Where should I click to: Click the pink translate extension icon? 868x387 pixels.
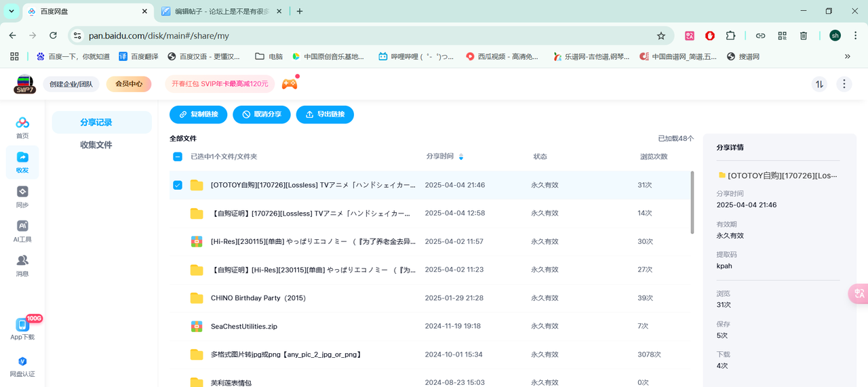(690, 35)
